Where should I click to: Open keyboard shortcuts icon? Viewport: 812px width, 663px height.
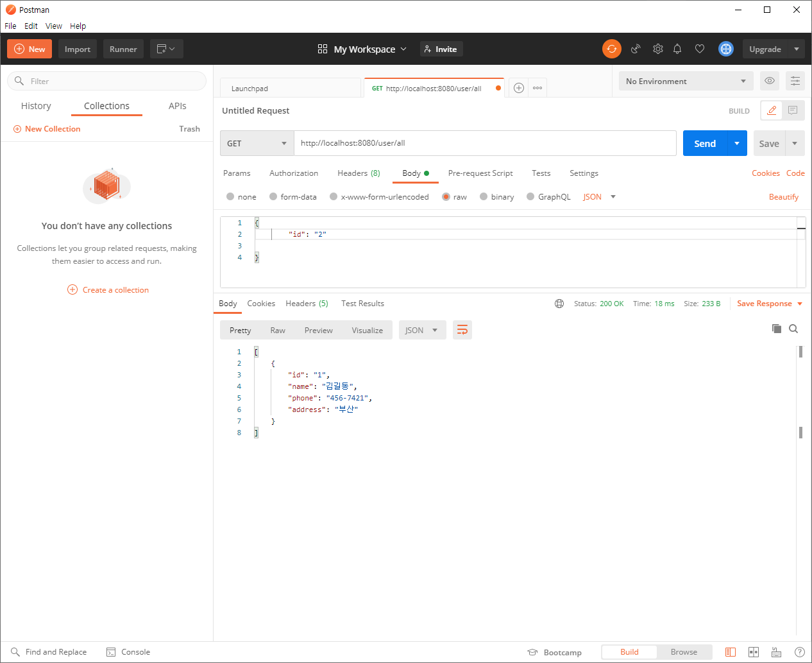coord(776,652)
